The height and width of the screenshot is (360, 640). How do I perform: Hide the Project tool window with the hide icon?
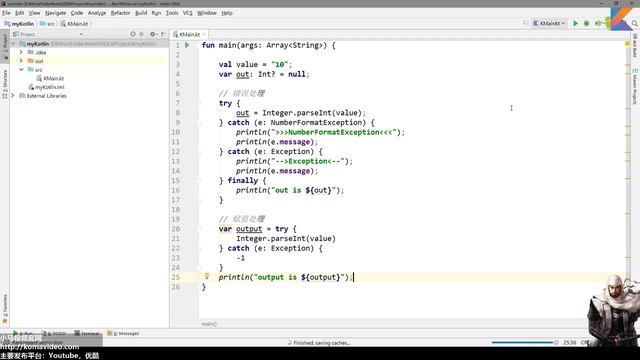click(163, 34)
